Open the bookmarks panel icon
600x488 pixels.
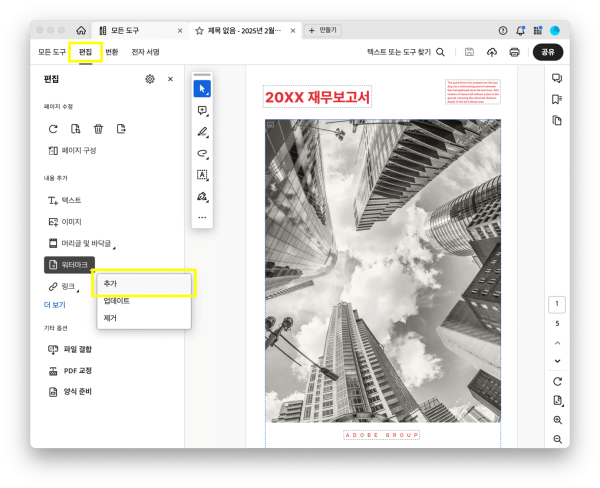557,100
